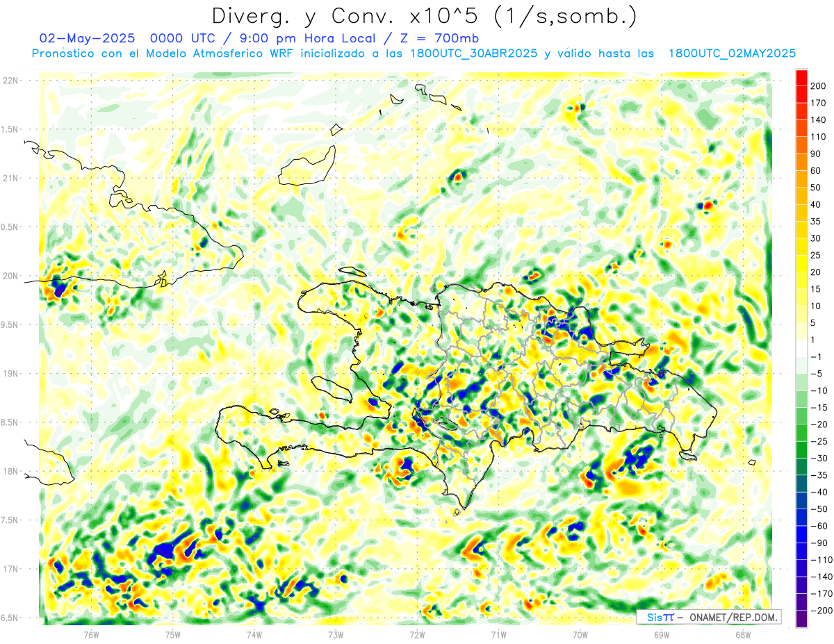Click the colorbar value '-140'
Screen dimensions: 834x644
821,576
